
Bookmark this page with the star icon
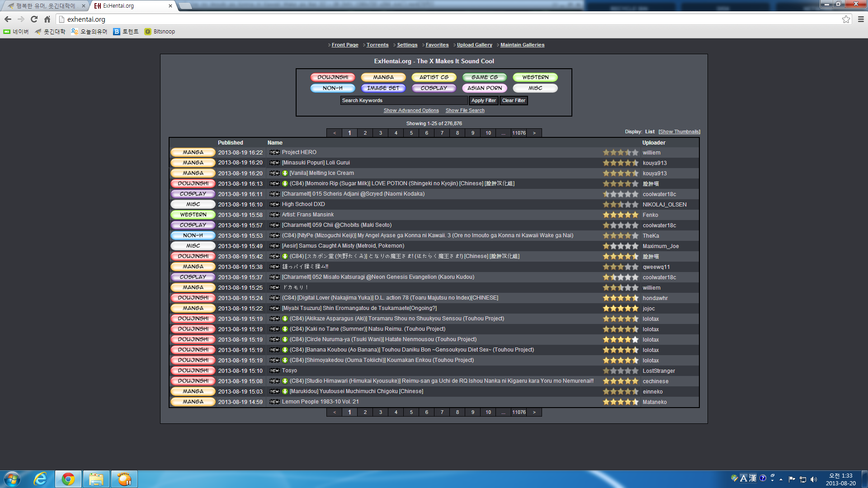(x=846, y=19)
